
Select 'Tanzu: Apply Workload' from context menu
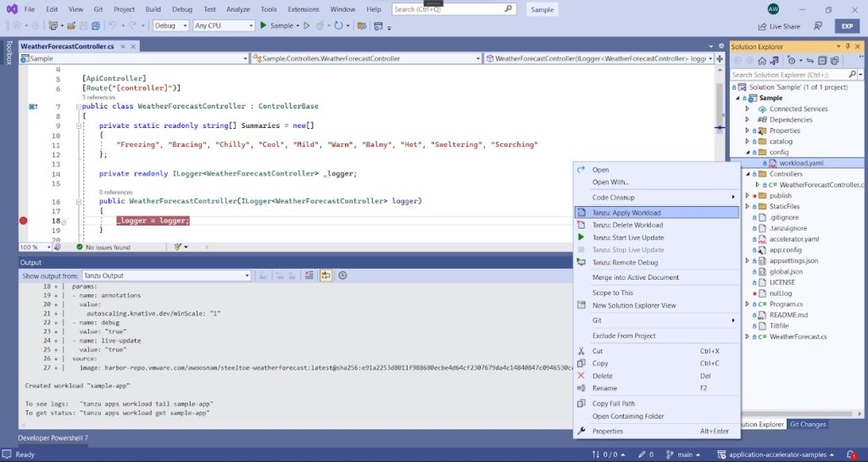click(x=626, y=213)
